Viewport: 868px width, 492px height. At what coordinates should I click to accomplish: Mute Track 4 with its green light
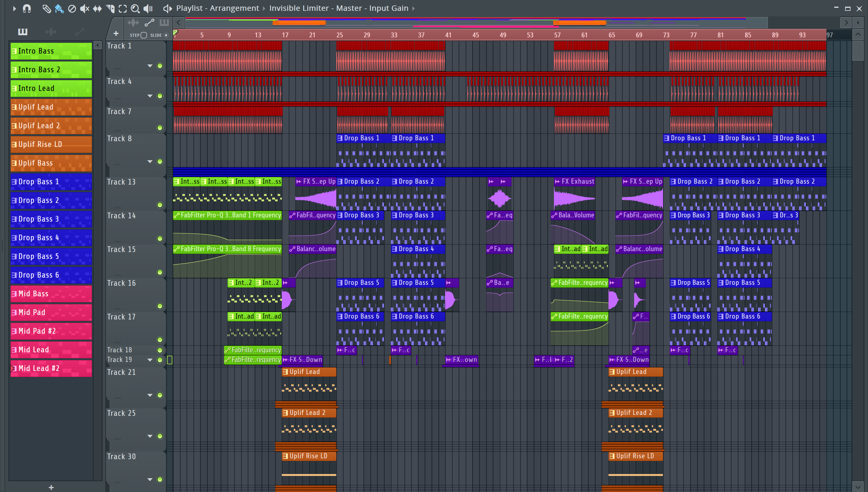(x=160, y=96)
